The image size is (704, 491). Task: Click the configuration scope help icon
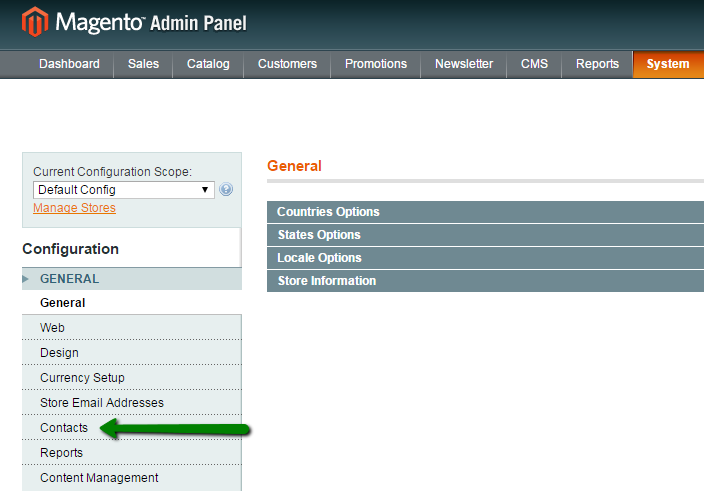226,189
